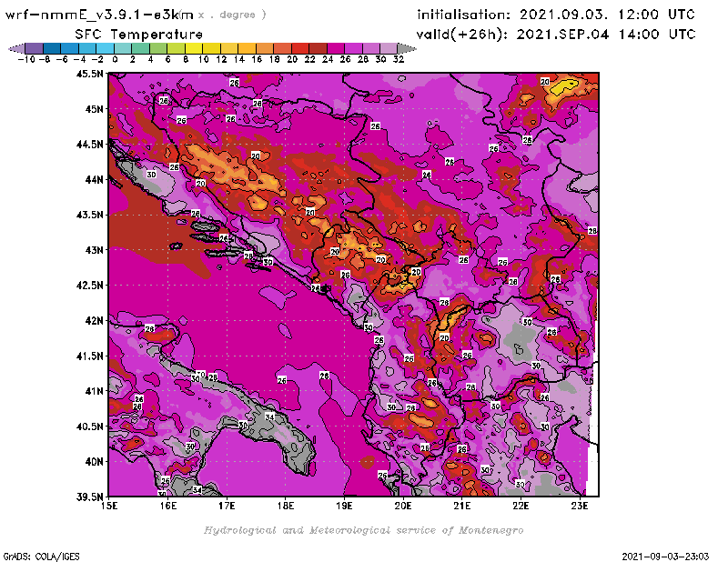
Task: Click the valid(+26h) forecast time text
Action: click(556, 34)
